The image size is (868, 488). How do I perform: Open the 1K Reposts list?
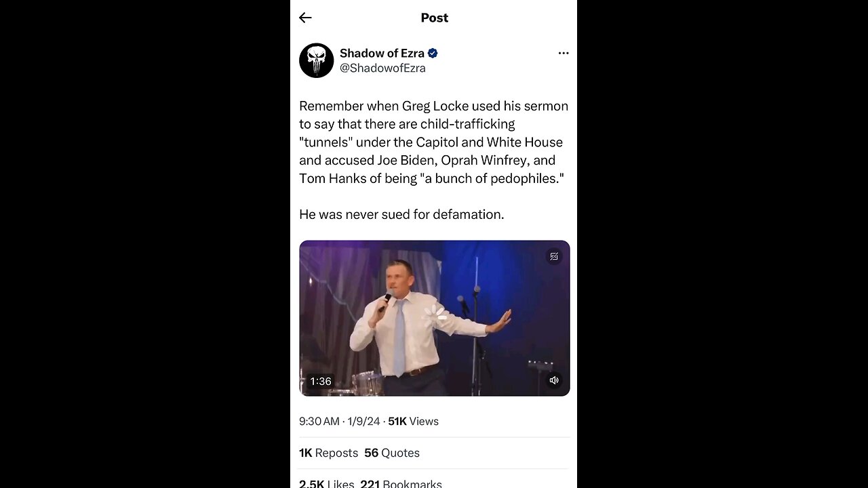click(328, 453)
